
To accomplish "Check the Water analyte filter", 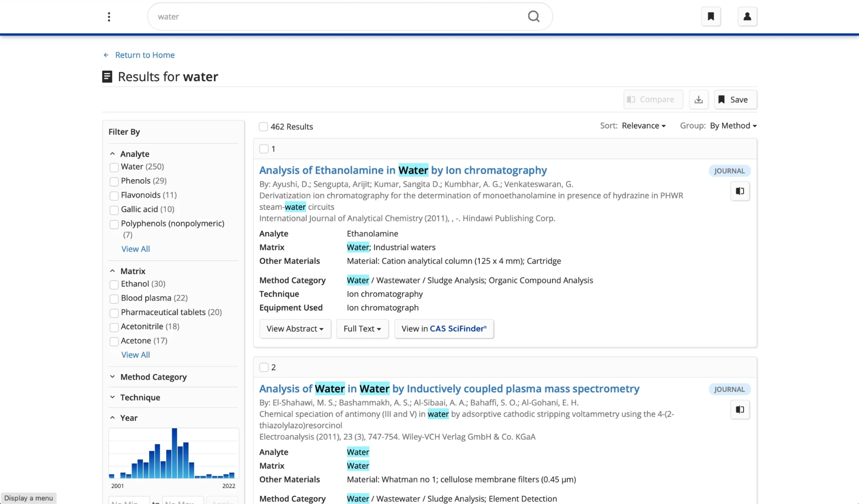I will click(114, 167).
